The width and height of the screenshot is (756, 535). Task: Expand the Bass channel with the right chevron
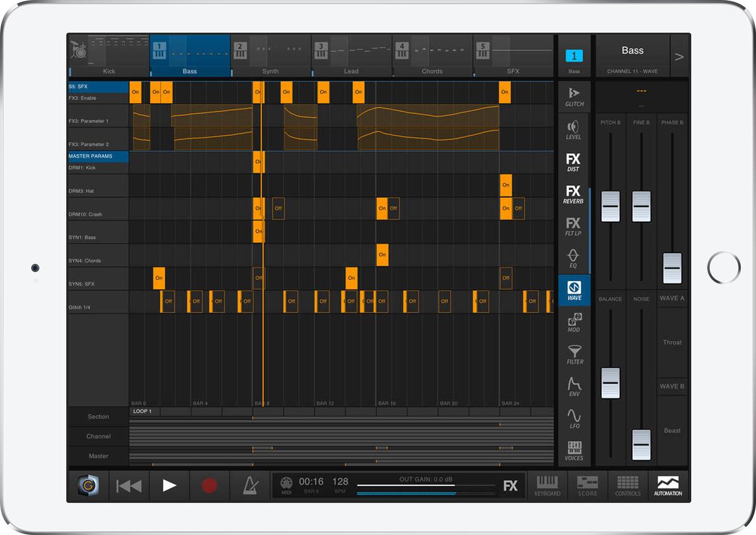[680, 55]
